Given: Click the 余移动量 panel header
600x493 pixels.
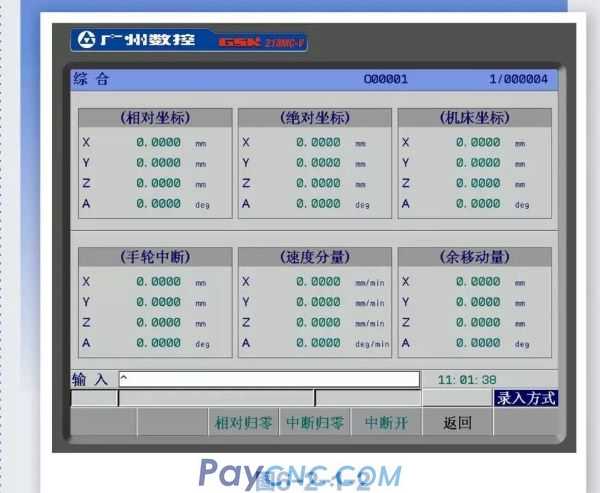Looking at the screenshot, I should [474, 257].
